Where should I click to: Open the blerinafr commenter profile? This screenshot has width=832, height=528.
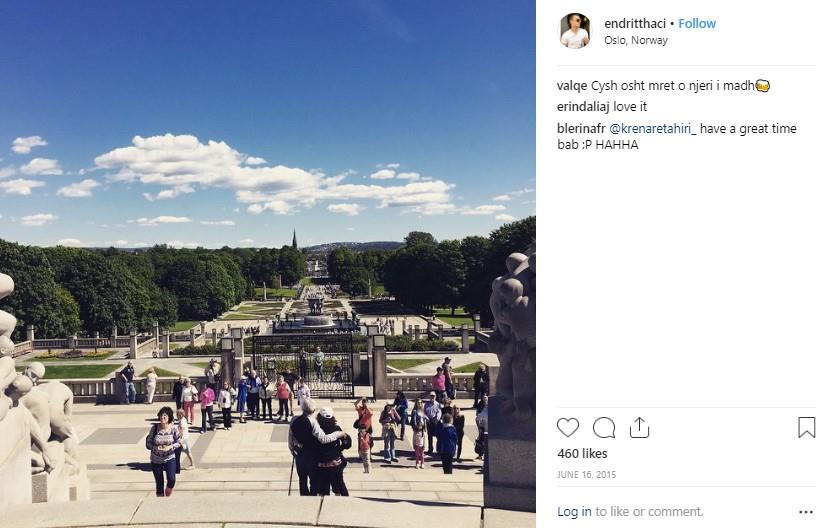point(581,128)
